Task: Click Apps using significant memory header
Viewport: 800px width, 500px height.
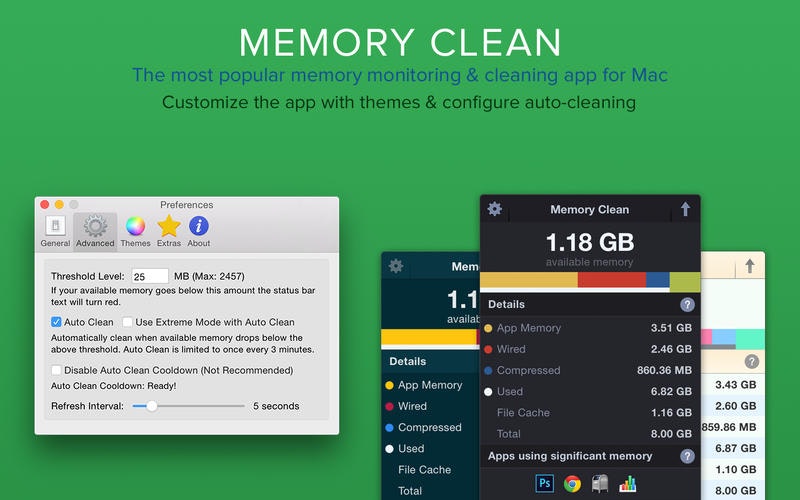Action: click(x=570, y=456)
